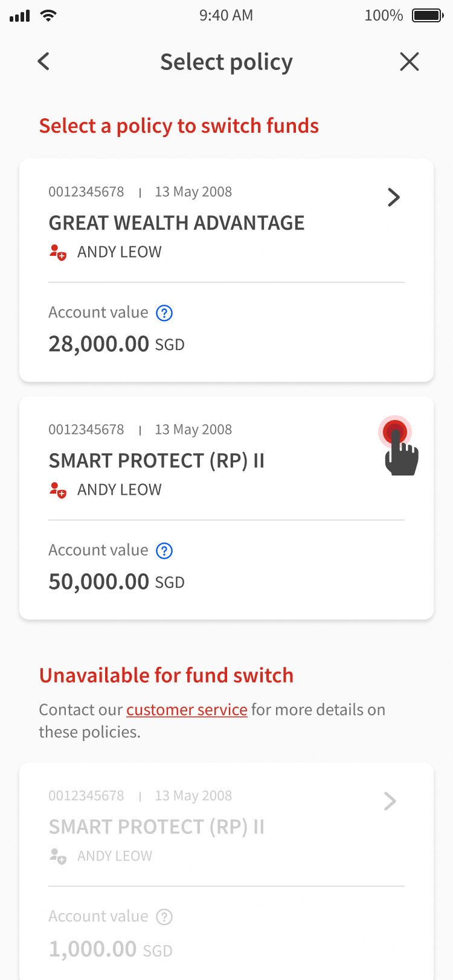This screenshot has height=980, width=453.
Task: Tap info icon beside the 28,000.00 account value
Action: pos(164,313)
